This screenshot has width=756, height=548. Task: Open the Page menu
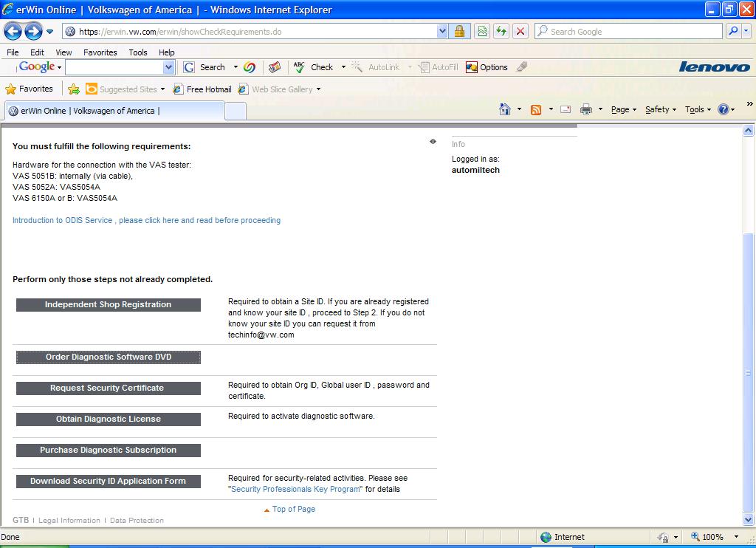coord(624,109)
